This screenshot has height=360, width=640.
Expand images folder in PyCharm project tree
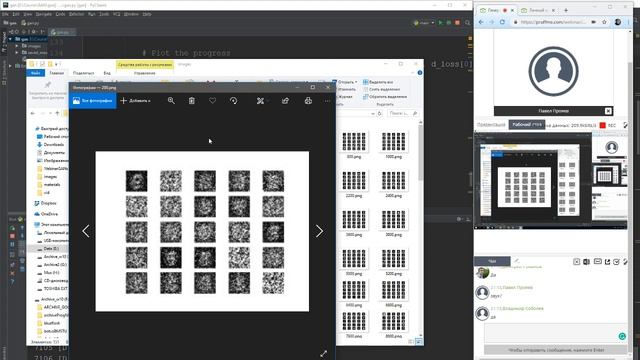(17, 46)
